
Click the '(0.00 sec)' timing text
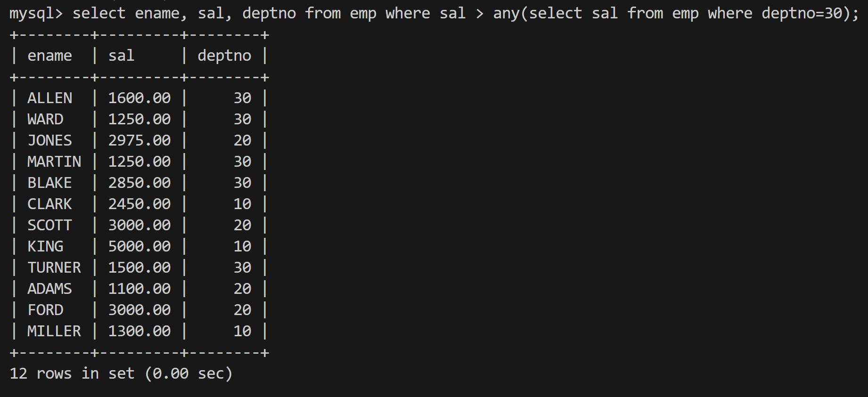pos(189,373)
